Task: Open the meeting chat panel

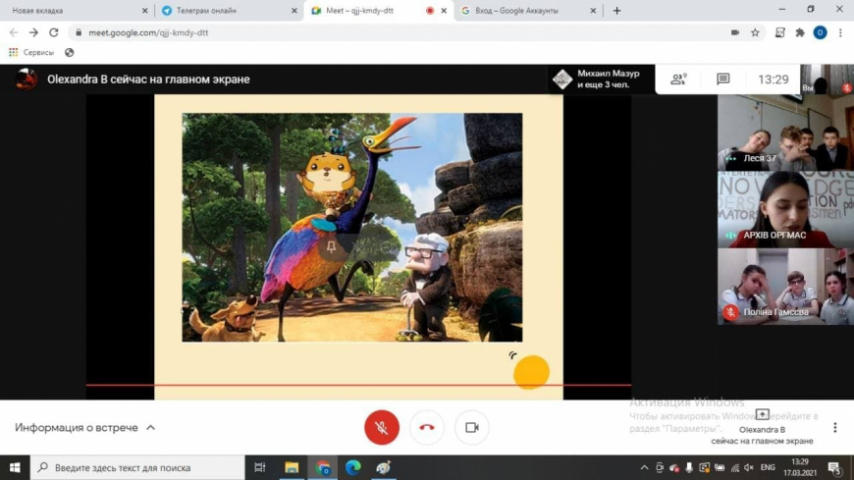Action: 723,79
